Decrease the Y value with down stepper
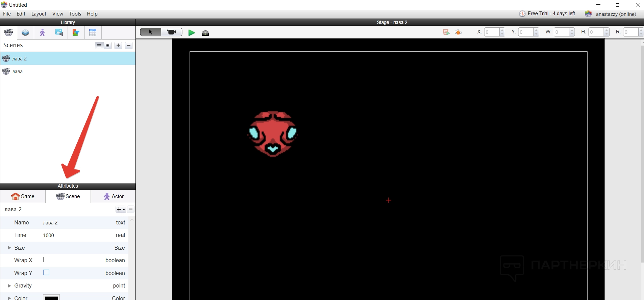The image size is (644, 300). coord(536,34)
